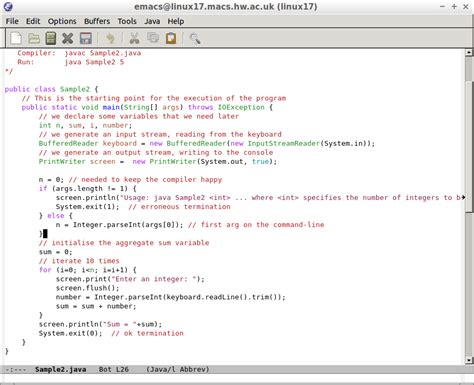Click the scrollbar up arrow
This screenshot has height=385, width=474.
[x=469, y=52]
